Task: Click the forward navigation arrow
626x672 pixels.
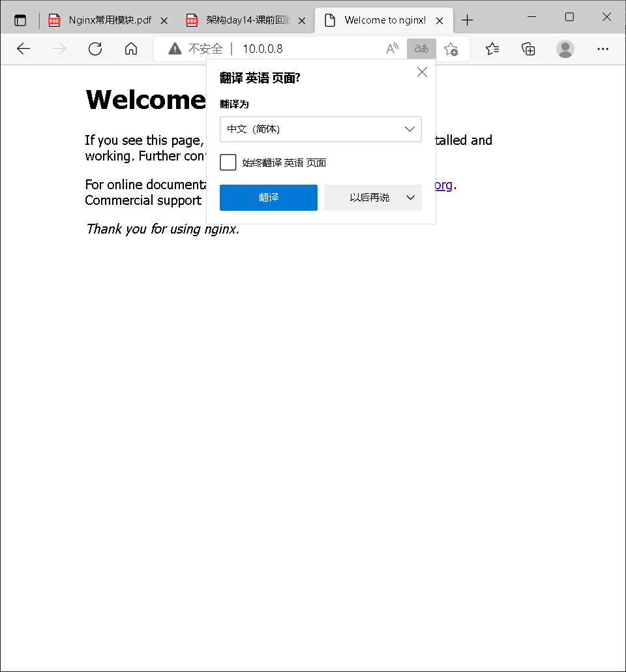Action: pyautogui.click(x=59, y=49)
